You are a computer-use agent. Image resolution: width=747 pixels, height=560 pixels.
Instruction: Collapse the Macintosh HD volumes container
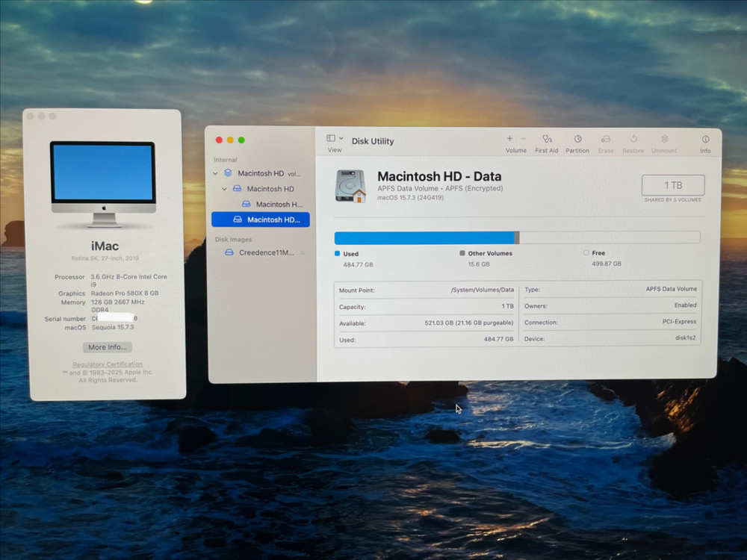[216, 173]
